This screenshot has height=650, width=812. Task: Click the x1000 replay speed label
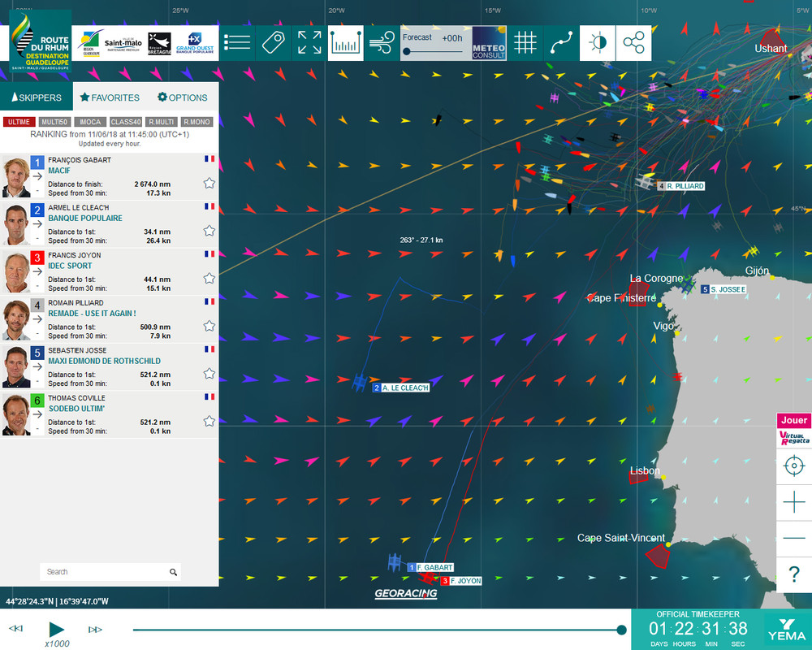(57, 643)
